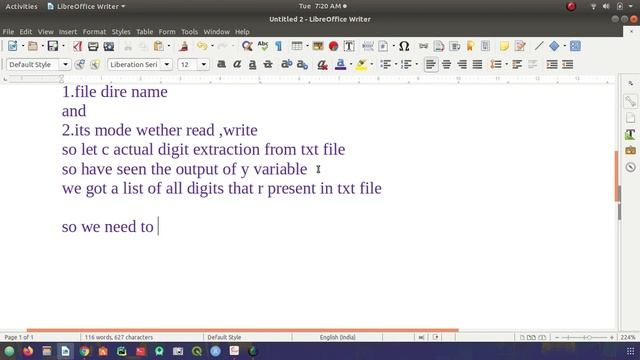
Task: Open Liberation Serif font name dropdown
Action: tap(167, 64)
